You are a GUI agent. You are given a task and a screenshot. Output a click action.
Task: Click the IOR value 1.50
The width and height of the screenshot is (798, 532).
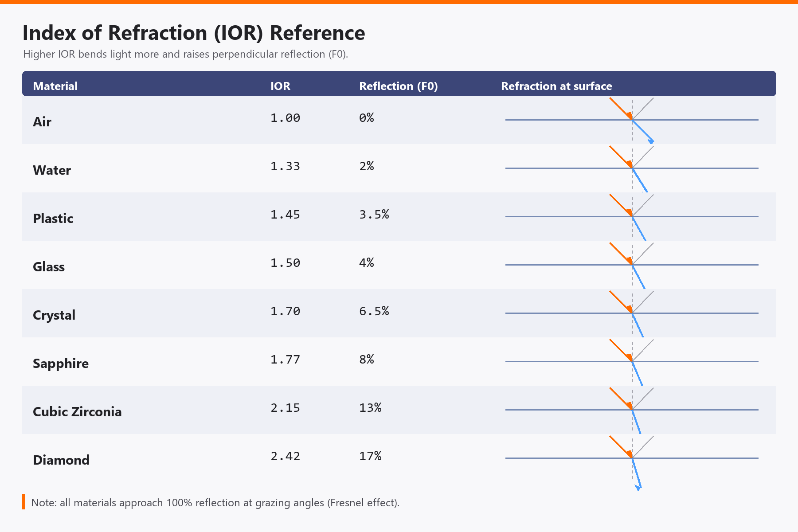click(286, 263)
